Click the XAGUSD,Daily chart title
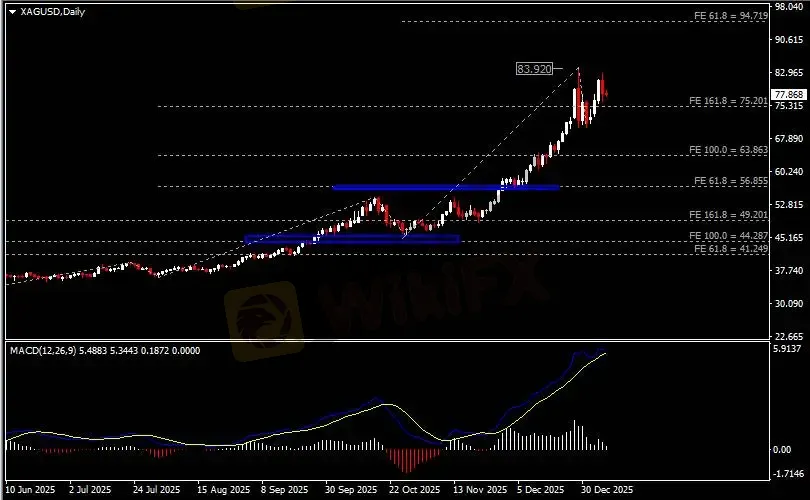The width and height of the screenshot is (810, 500). pos(53,11)
